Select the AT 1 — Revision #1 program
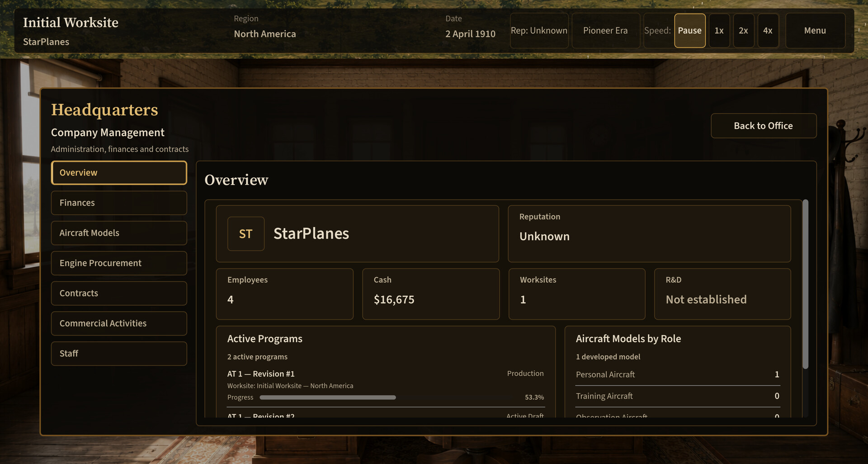Viewport: 868px width, 464px height. pyautogui.click(x=385, y=385)
